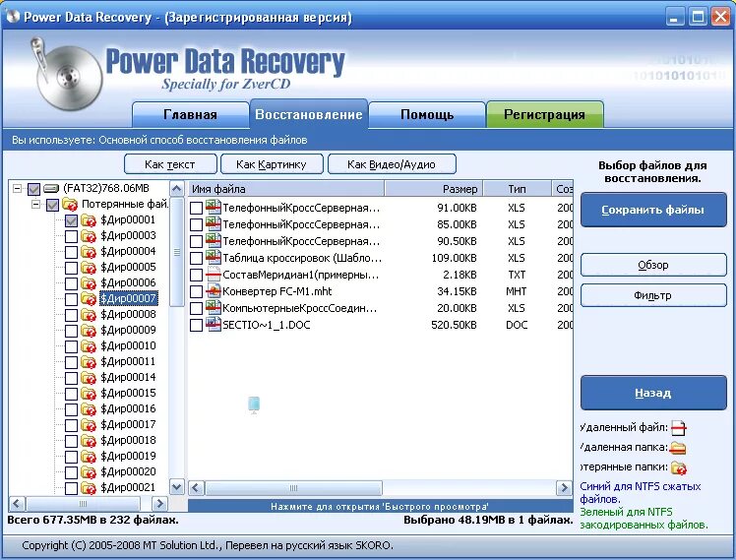Tick the checkbox for Таблица кроссировок file
This screenshot has height=560, width=736.
click(x=196, y=258)
